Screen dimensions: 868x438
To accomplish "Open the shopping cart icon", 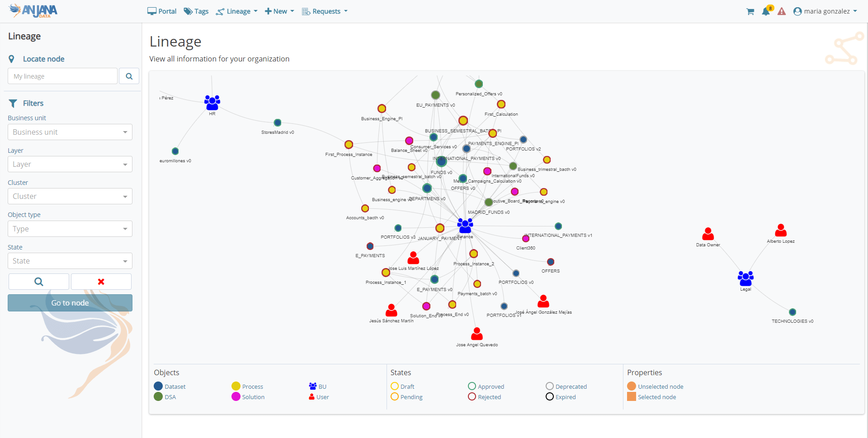I will (750, 12).
